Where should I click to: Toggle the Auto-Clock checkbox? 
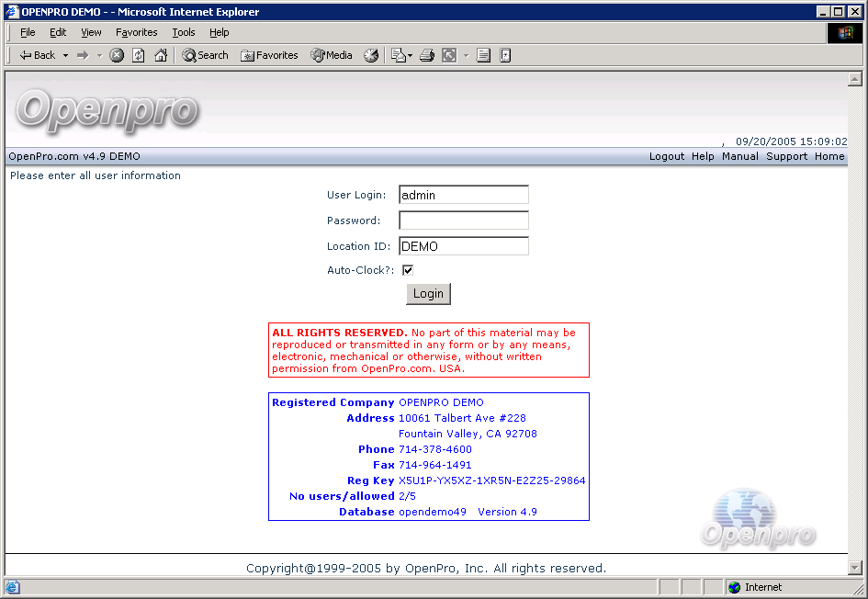[x=408, y=270]
